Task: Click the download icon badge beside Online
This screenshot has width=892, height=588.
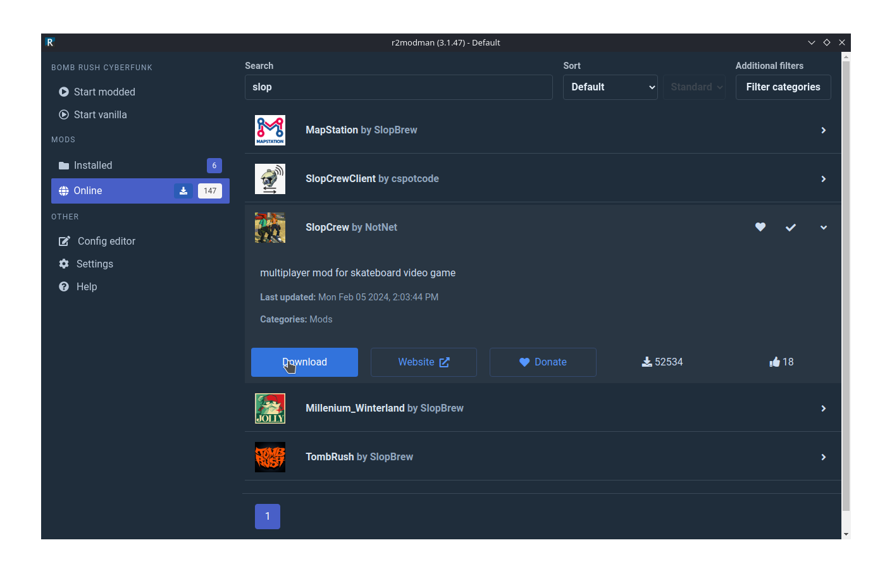Action: 183,191
